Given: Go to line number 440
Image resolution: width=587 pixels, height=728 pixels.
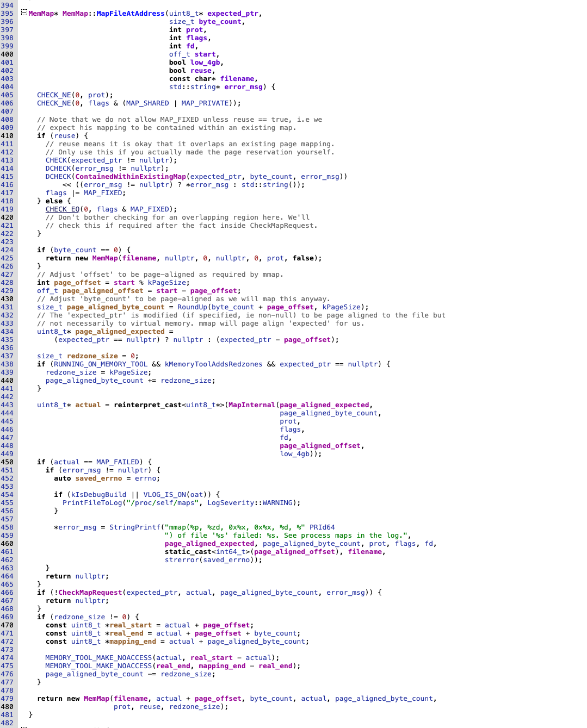Looking at the screenshot, I should click(x=7, y=381).
